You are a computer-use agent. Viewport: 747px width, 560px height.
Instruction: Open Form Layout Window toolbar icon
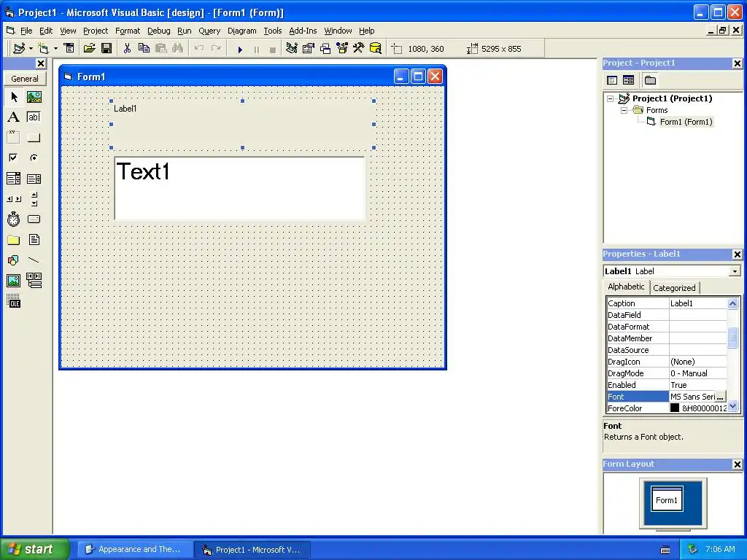[325, 48]
